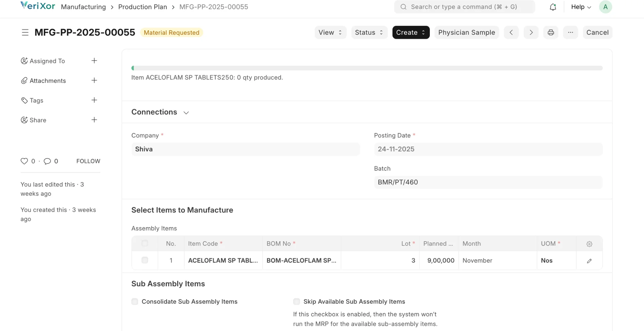Image resolution: width=644 pixels, height=331 pixels.
Task: Open the notifications bell icon
Action: click(x=553, y=7)
